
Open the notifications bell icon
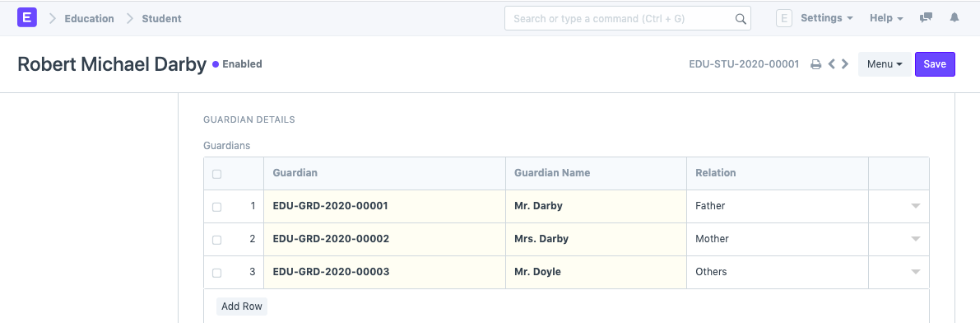pos(954,18)
